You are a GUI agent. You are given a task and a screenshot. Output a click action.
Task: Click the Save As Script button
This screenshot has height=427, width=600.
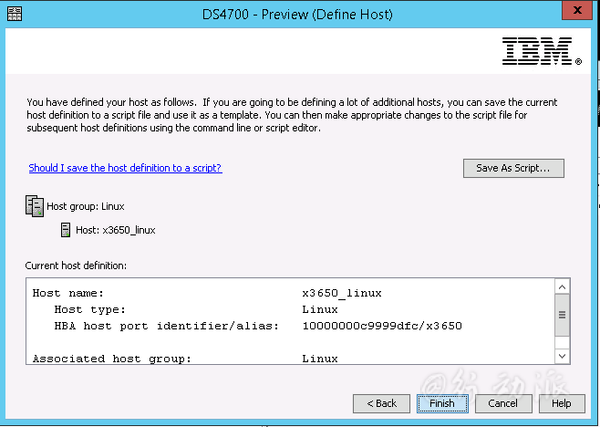click(514, 168)
